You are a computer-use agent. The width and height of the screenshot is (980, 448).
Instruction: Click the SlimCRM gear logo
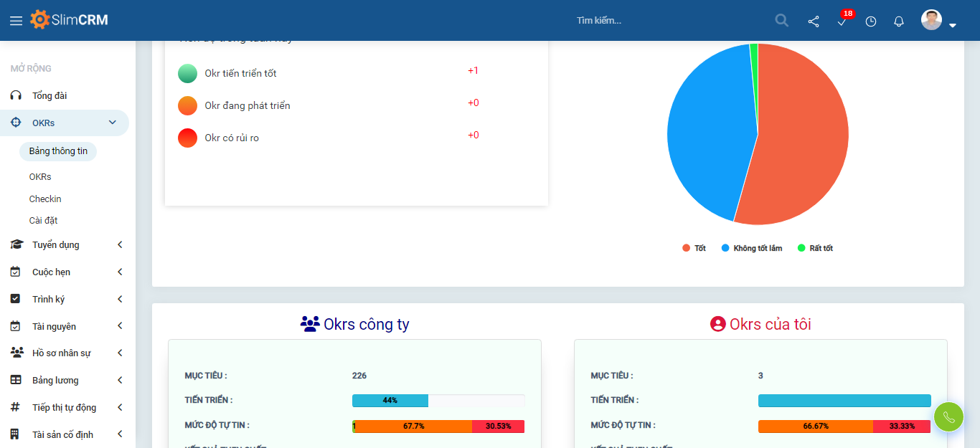coord(40,20)
